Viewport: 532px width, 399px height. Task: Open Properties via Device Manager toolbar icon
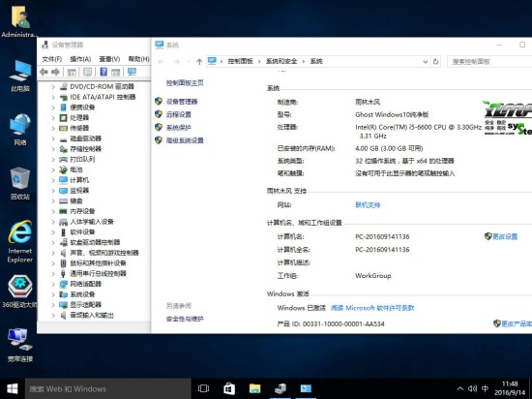pyautogui.click(x=87, y=72)
